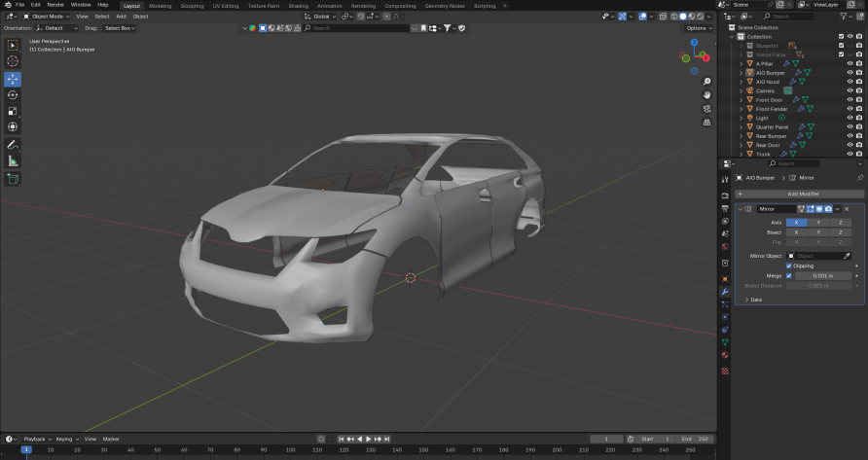Pick the Annotate pencil tool

(x=13, y=144)
